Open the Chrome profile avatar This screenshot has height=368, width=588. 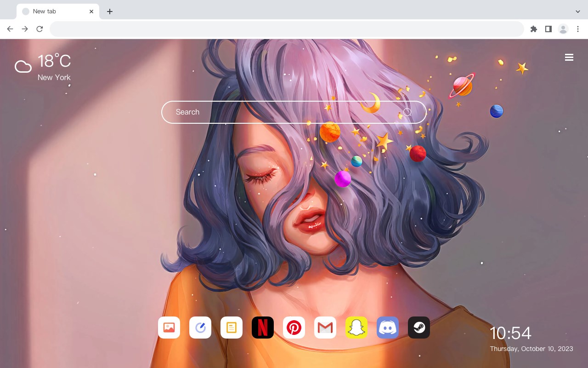(x=563, y=29)
